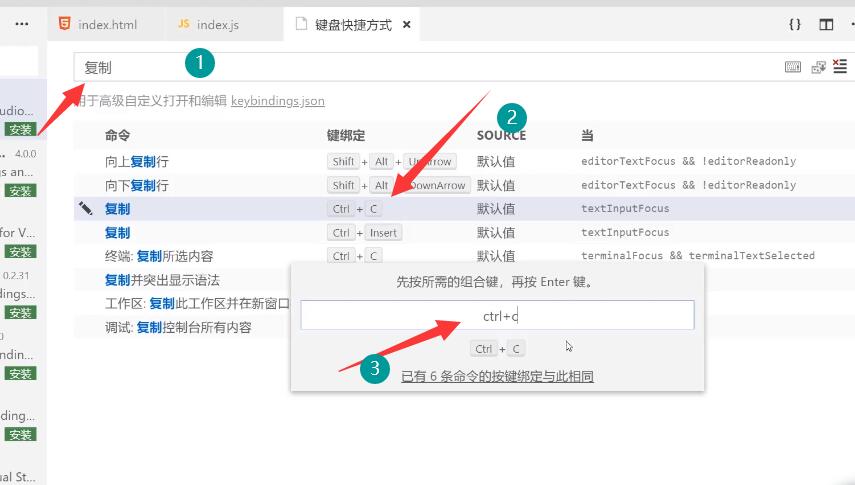Viewport: 855px width, 485px height.
Task: Split the editor with split icon
Action: coord(826,25)
